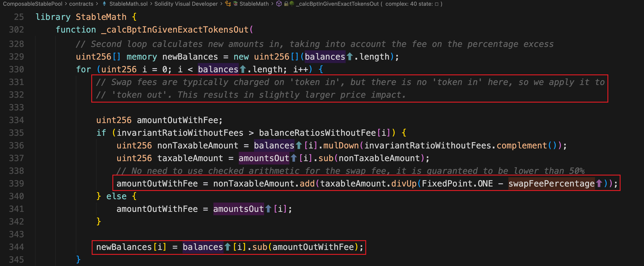Viewport: 644px width, 266px height.
Task: Click the _calcBptInGivenExactTokensOut breadcrumb symbol
Action: coord(337,4)
